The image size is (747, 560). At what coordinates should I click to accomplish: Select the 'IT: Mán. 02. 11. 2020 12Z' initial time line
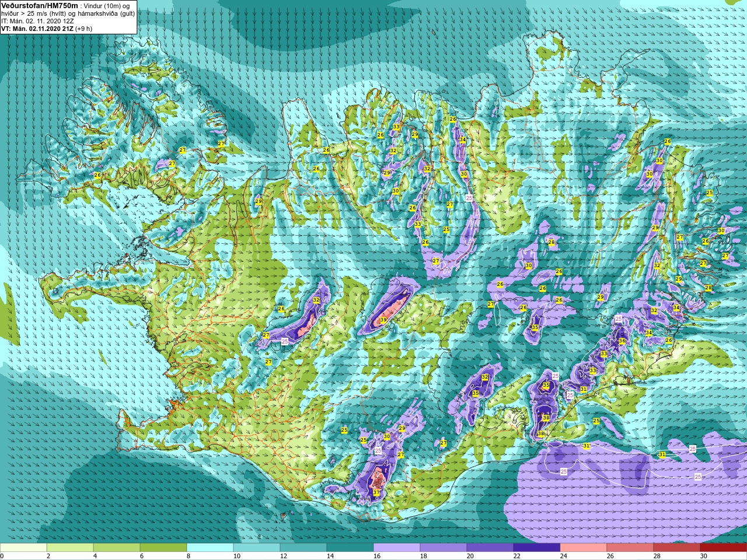(x=38, y=21)
